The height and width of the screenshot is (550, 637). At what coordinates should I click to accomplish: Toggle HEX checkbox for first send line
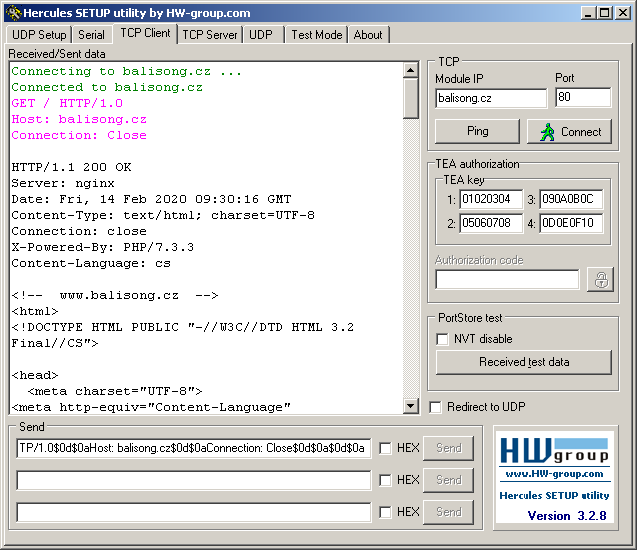pos(385,448)
